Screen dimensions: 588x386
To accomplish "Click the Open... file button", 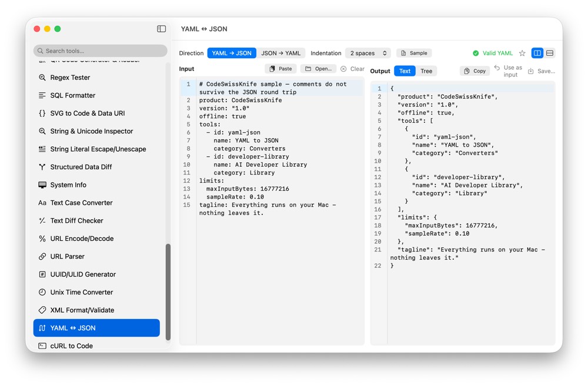I will pyautogui.click(x=318, y=69).
